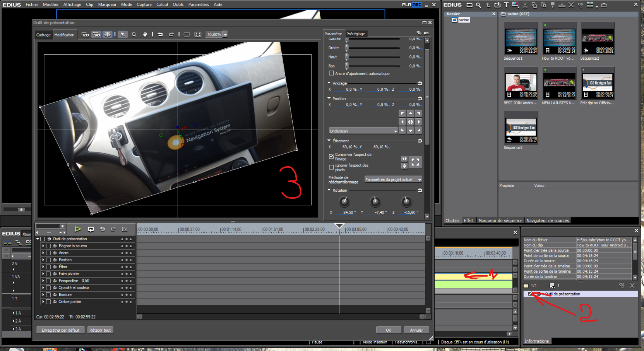Image resolution: width=644 pixels, height=351 pixels.
Task: Open the Marqueur menu
Action: [107, 5]
